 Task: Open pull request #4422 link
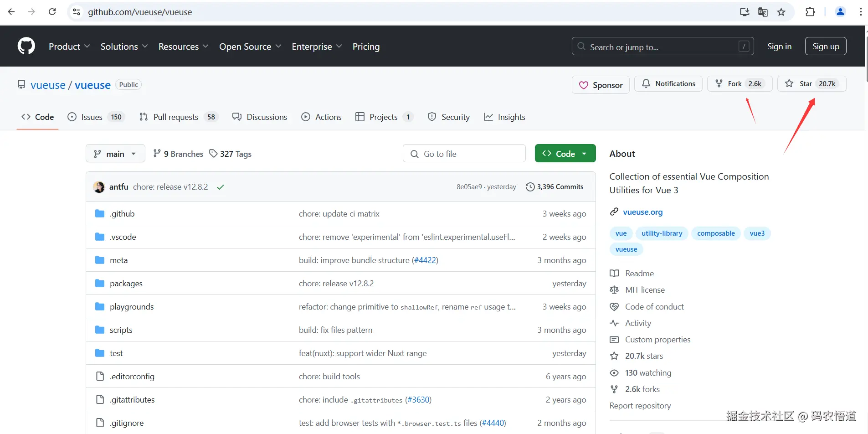425,260
